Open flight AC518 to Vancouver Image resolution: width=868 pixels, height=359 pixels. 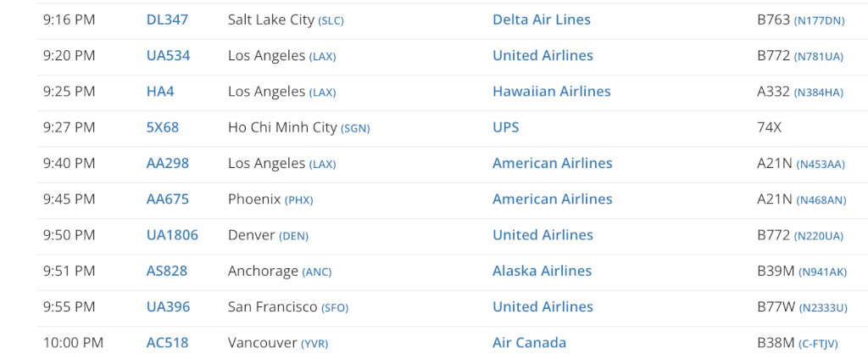(167, 344)
